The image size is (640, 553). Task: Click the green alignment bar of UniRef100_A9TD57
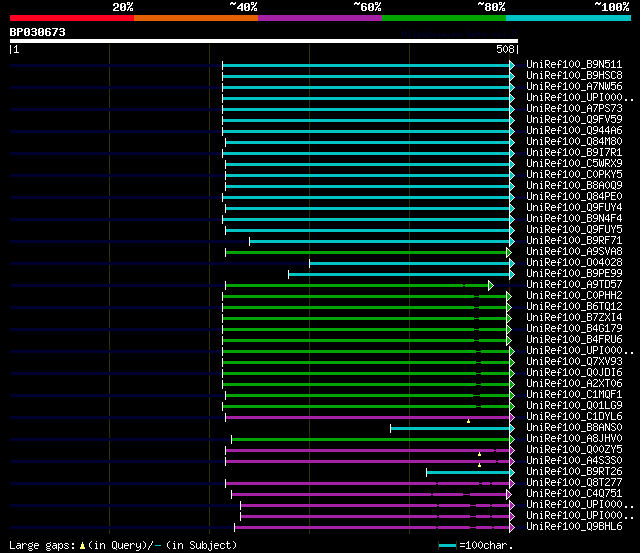357,286
